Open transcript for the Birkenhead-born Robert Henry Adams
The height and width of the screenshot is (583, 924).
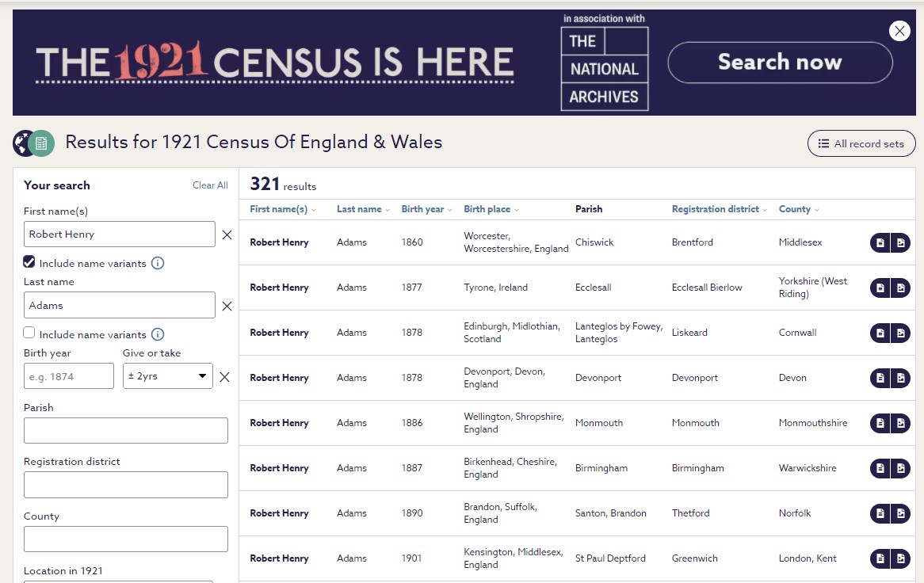(x=880, y=468)
